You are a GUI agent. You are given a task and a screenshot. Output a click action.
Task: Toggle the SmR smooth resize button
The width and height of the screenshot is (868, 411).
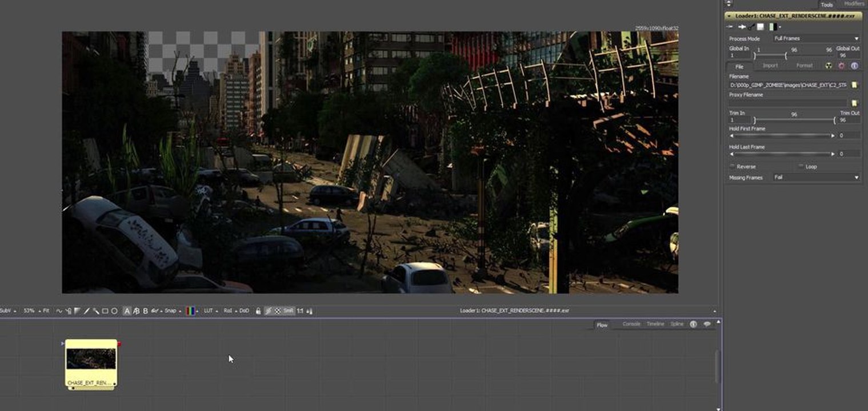(x=288, y=311)
